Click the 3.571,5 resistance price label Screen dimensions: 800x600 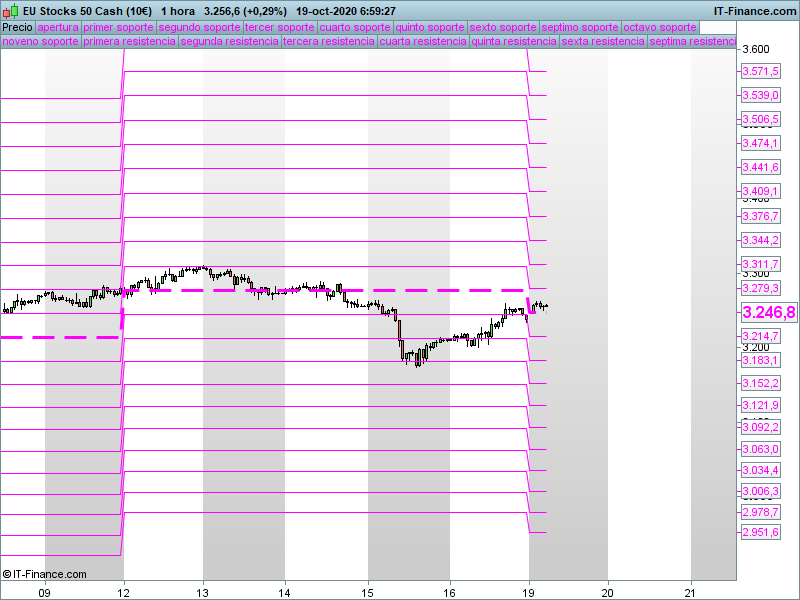(x=760, y=71)
